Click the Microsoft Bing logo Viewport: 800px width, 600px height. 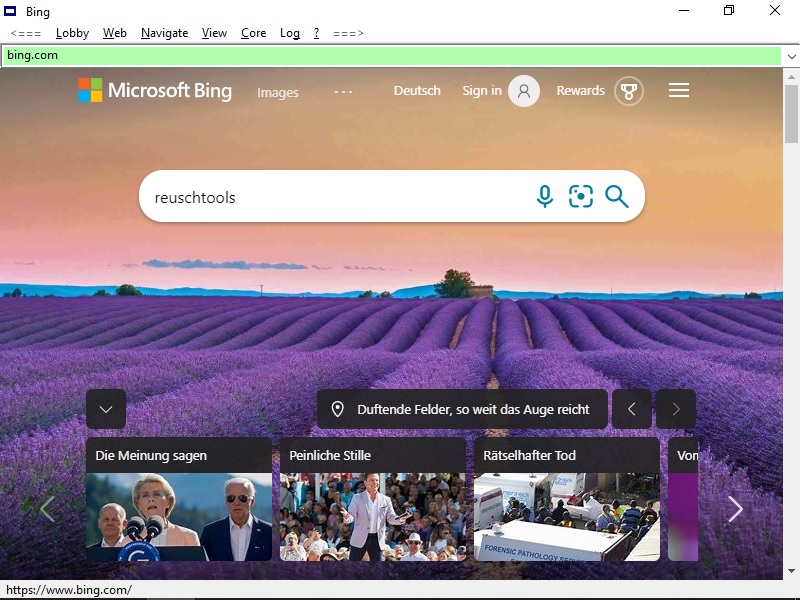tap(155, 91)
